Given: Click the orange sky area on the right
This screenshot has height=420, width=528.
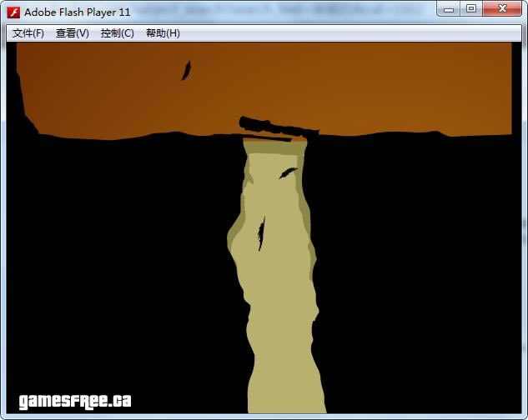Looking at the screenshot, I should tap(434, 83).
